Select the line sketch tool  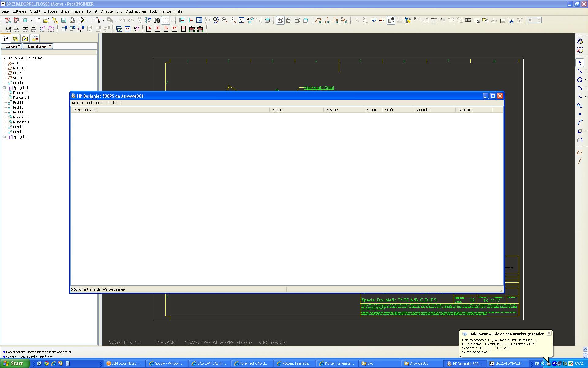click(x=579, y=71)
